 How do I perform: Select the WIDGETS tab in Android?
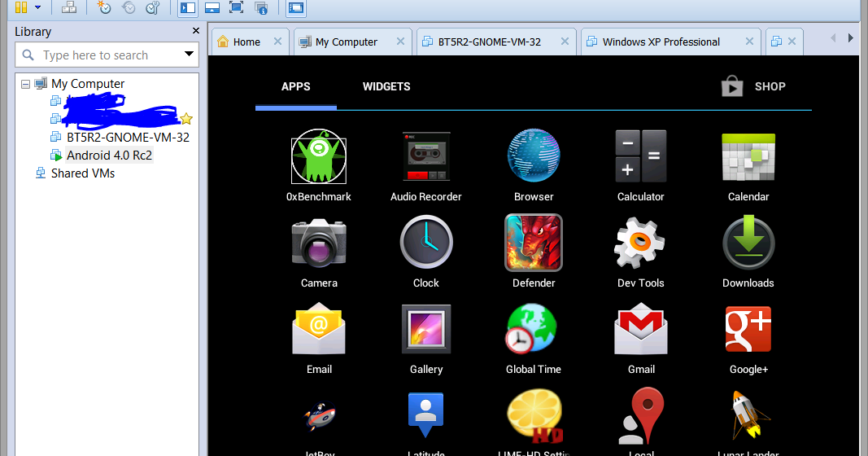[x=386, y=86]
